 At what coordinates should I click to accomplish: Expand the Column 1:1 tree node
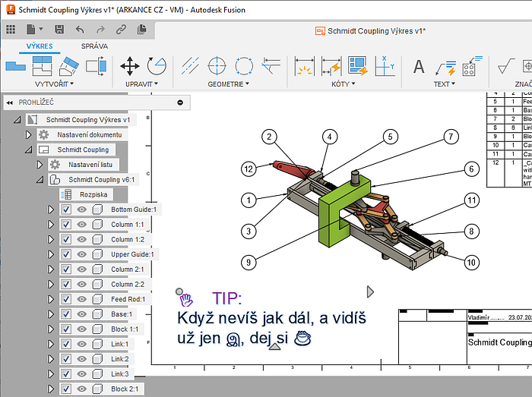pos(52,225)
